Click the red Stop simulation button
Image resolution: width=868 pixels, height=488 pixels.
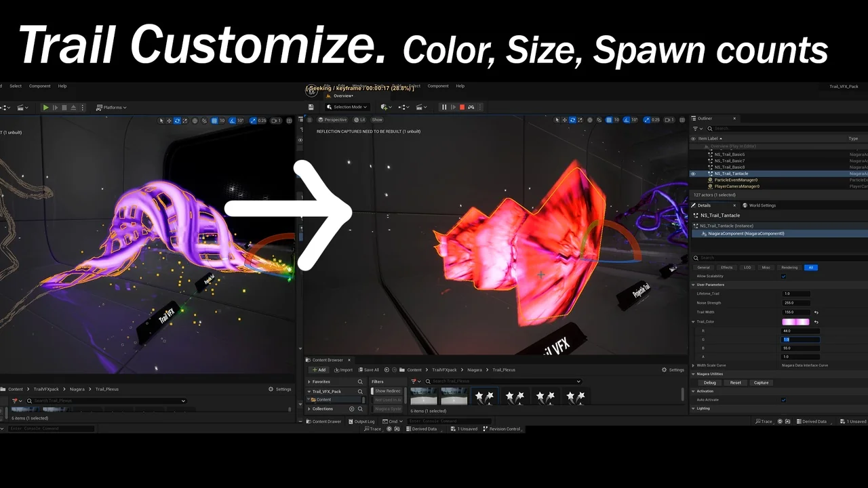point(462,107)
